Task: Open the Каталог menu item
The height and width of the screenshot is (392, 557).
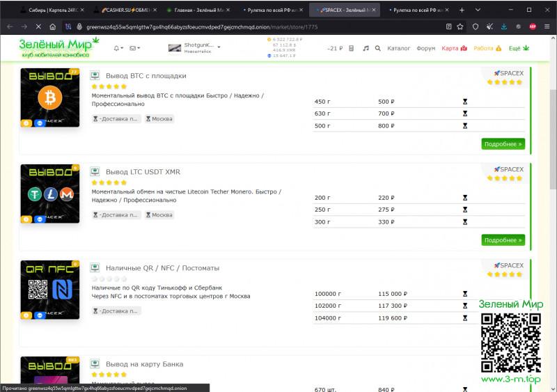Action: (398, 49)
